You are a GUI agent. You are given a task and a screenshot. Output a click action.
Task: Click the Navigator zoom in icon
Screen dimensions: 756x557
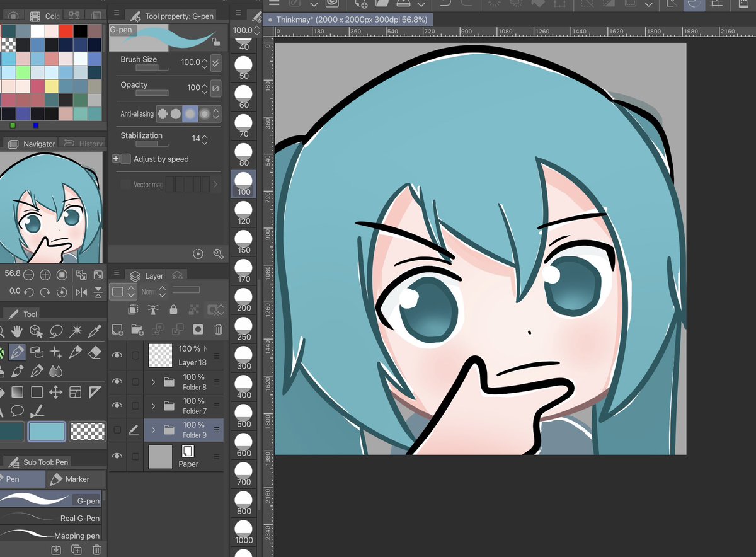click(x=45, y=275)
